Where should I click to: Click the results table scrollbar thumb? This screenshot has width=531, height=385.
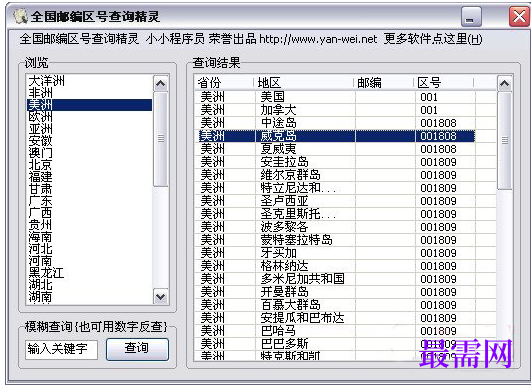(505, 141)
